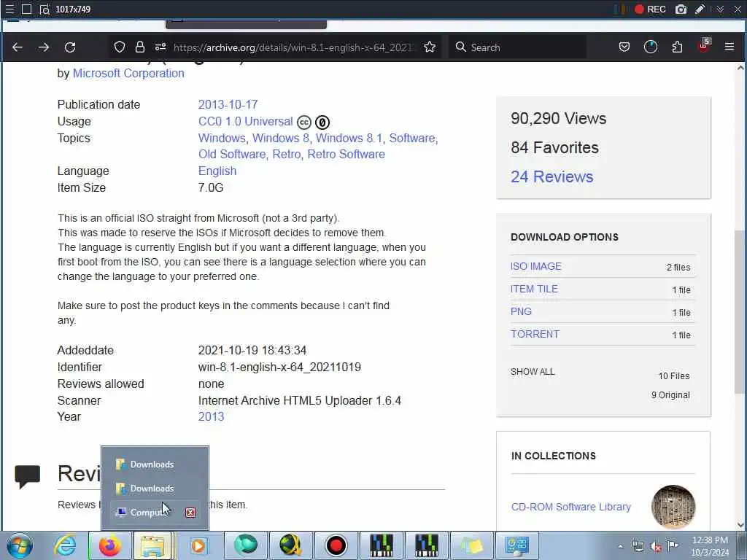This screenshot has height=560, width=747.
Task: Open the red record-button taskbar app
Action: click(336, 545)
